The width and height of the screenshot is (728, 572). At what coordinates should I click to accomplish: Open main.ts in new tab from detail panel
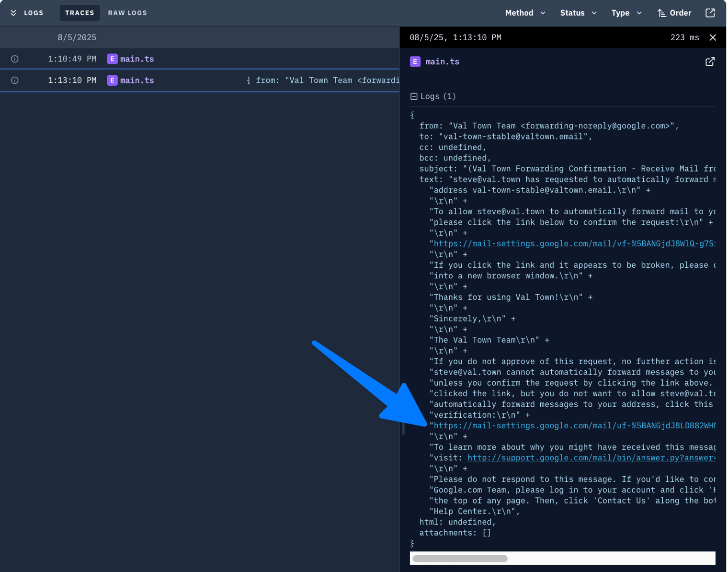[x=709, y=62]
